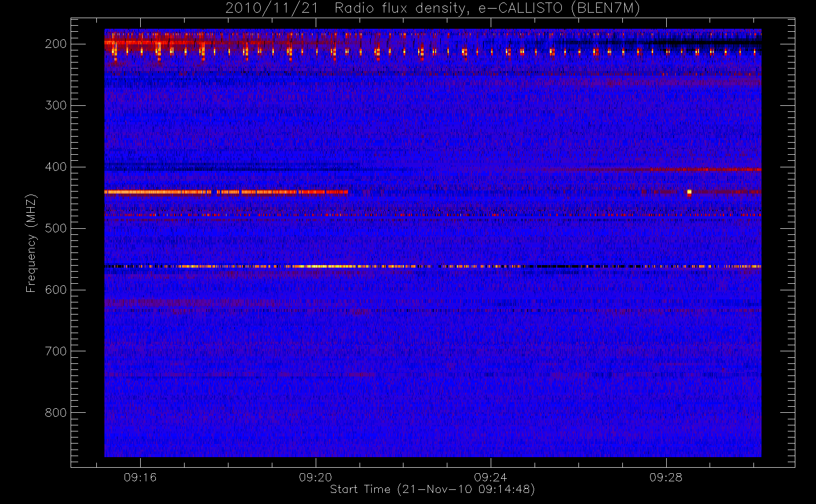Click the 400 frequency tick label
This screenshot has width=816, height=504.
[x=56, y=167]
